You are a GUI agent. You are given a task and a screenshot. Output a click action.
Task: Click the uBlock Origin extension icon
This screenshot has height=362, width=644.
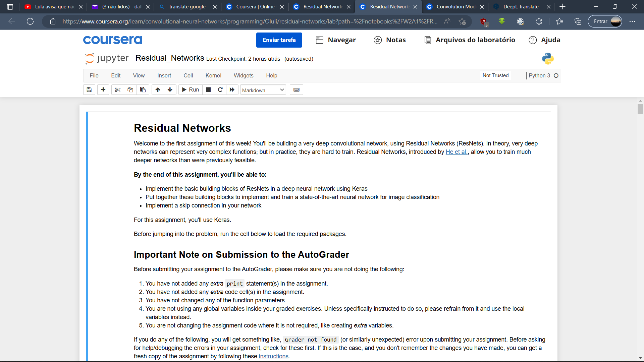(x=484, y=21)
